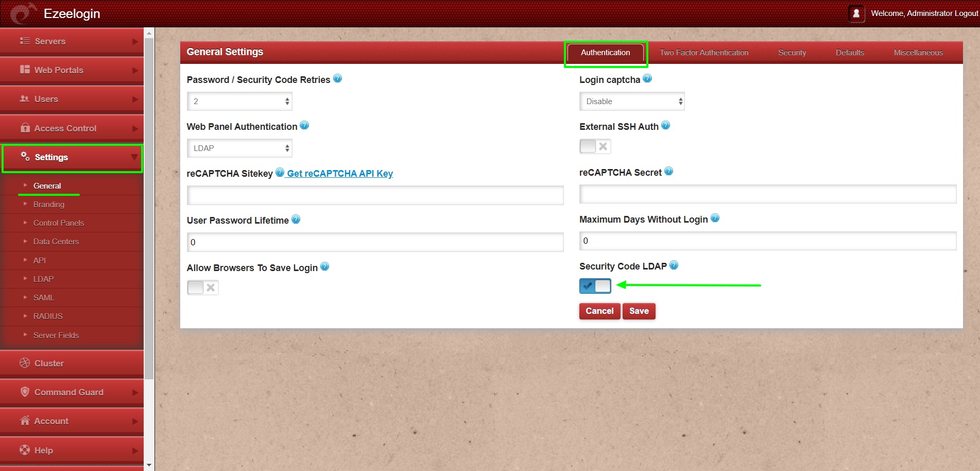Open LDAP settings page
Screen dimensions: 980x471
43,279
